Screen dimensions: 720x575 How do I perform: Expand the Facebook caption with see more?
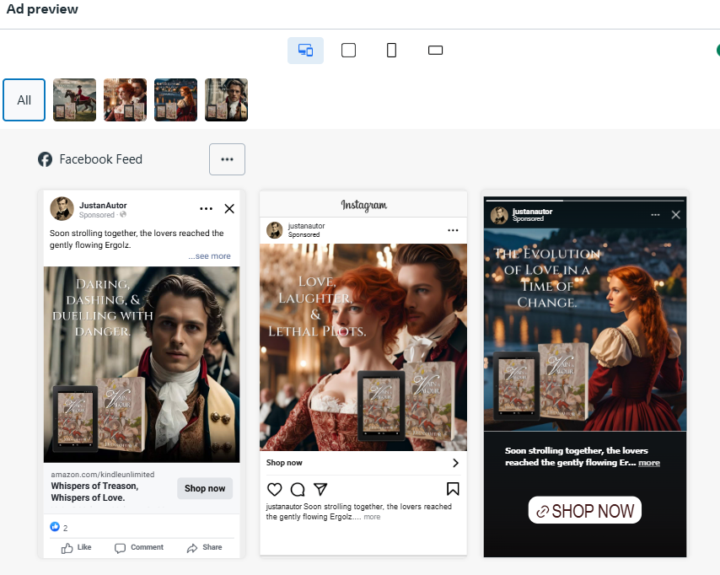pyautogui.click(x=209, y=256)
